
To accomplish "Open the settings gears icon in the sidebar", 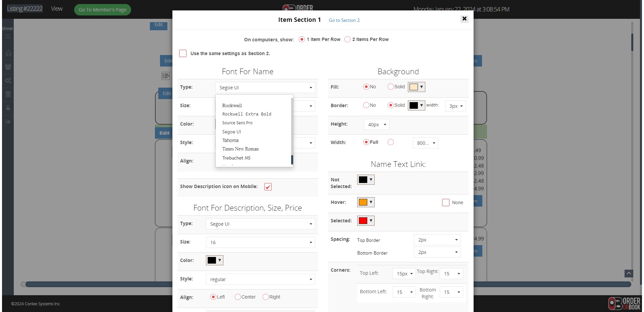I will pos(8,81).
